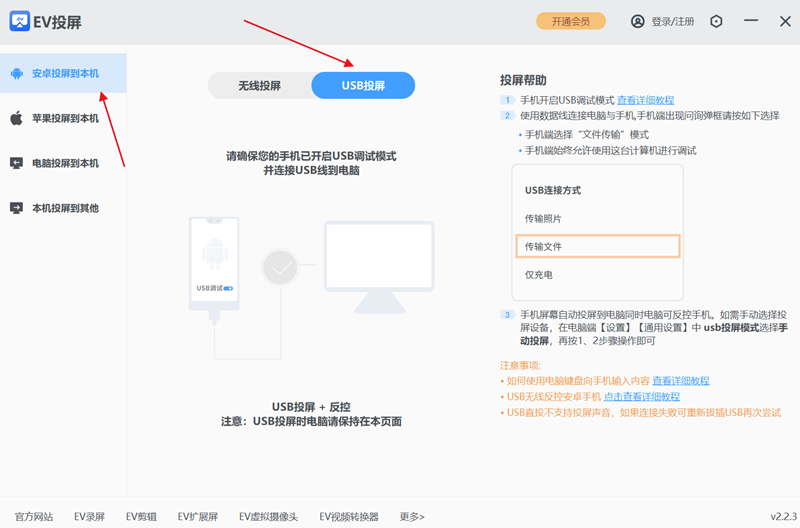The image size is (800, 528).
Task: Toggle the USB调试 switch on phone illustration
Action: point(228,288)
